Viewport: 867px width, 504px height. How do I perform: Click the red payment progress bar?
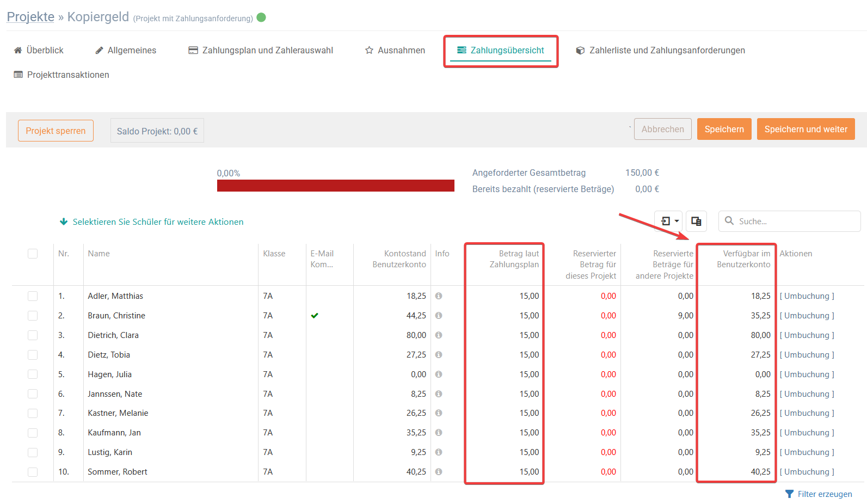[x=335, y=186]
